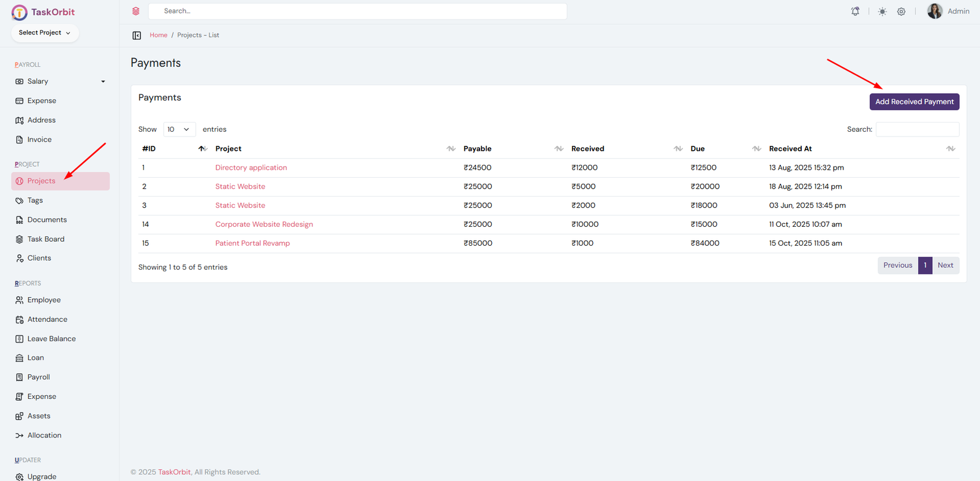Open the Directory application project link
Screen dimensions: 980x481
tap(251, 168)
